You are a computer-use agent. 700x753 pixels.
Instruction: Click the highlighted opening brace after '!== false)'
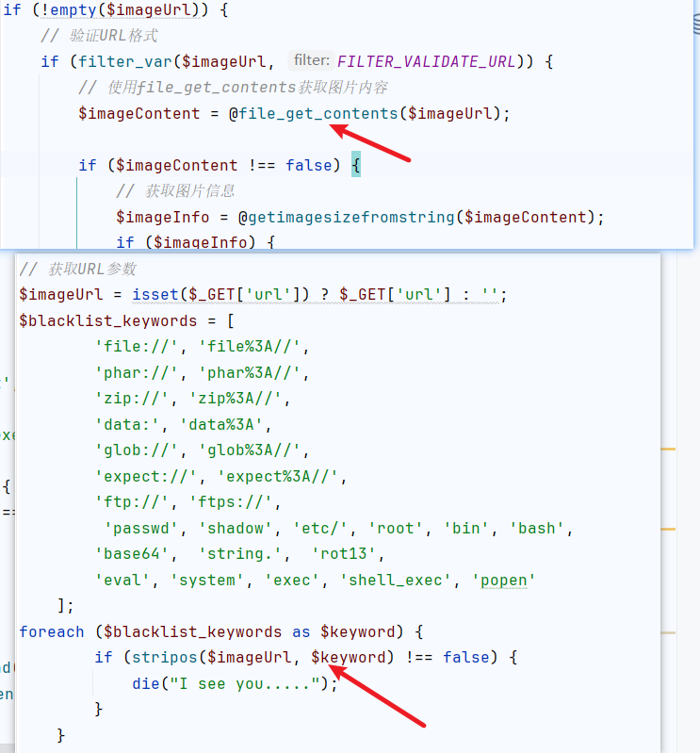coord(356,165)
